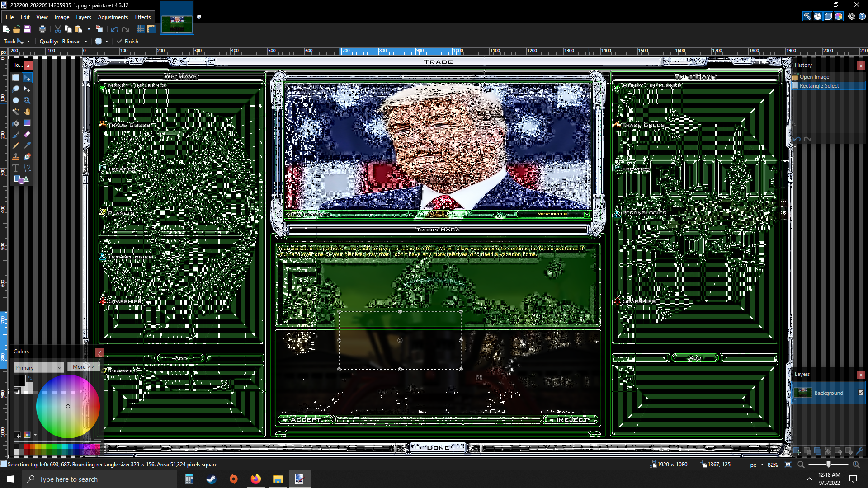Open the Image menu
This screenshot has width=868, height=488.
coord(62,17)
